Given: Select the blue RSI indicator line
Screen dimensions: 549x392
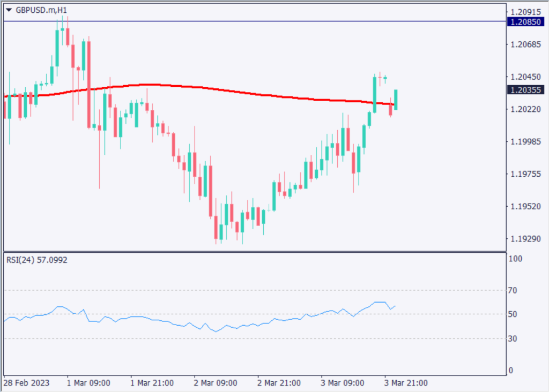Looking at the screenshot, I should [161, 321].
